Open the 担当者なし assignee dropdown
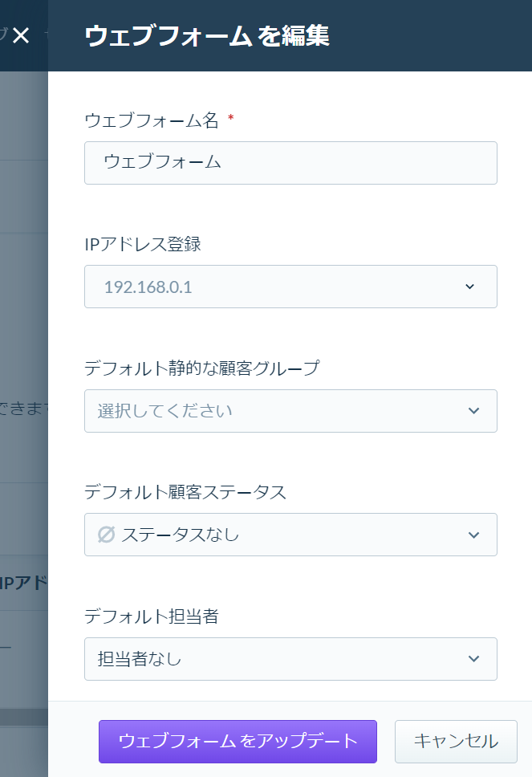The height and width of the screenshot is (777, 532). [290, 659]
